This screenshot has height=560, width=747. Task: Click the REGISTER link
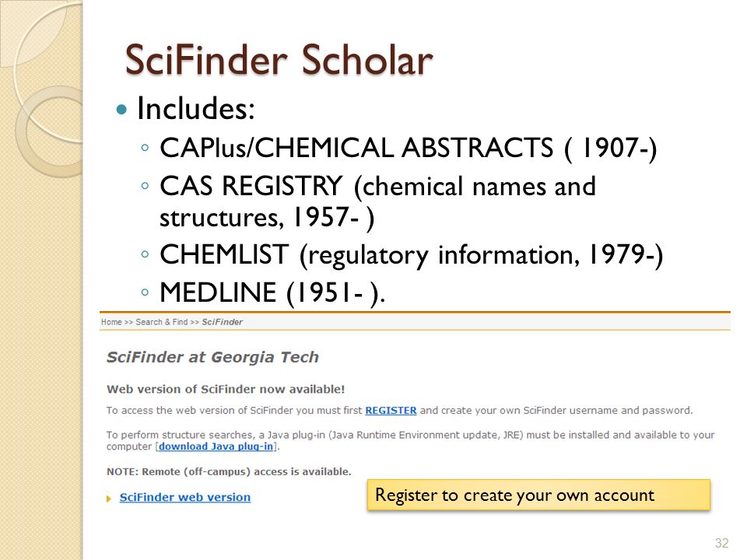[391, 411]
